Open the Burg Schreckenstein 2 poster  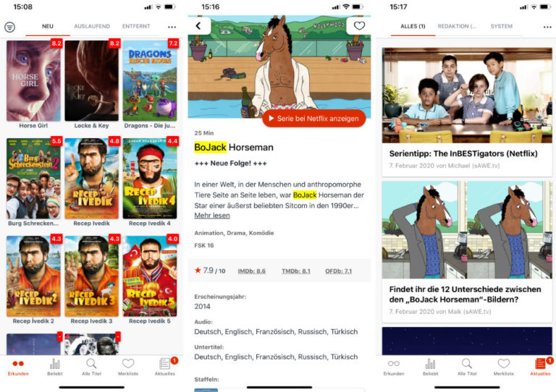click(33, 179)
